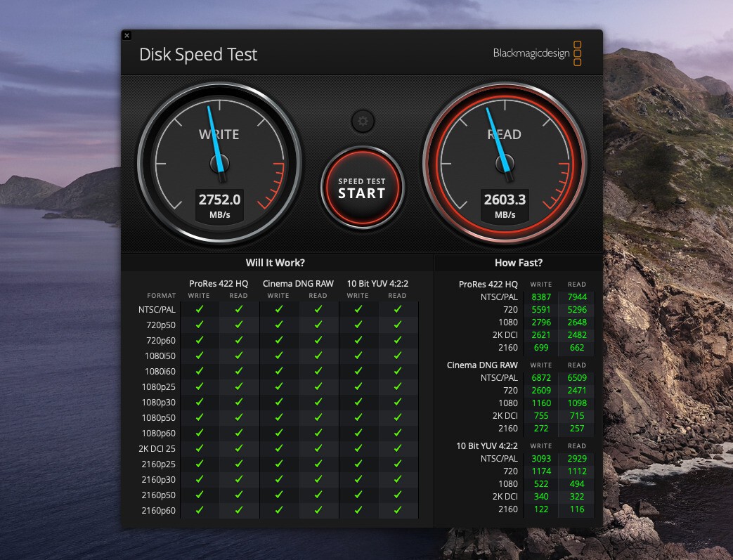Click 2K DCI 25 Cinema DNG read checkmark

coord(318,448)
